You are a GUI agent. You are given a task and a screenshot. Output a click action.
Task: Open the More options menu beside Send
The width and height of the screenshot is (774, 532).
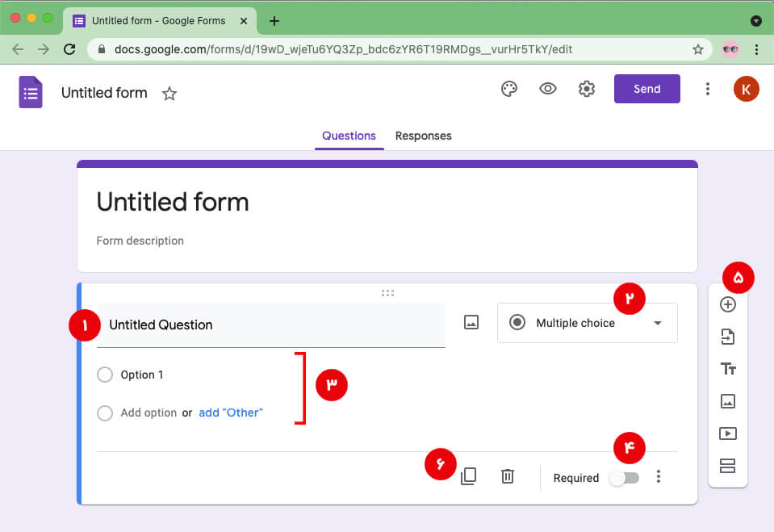click(707, 89)
